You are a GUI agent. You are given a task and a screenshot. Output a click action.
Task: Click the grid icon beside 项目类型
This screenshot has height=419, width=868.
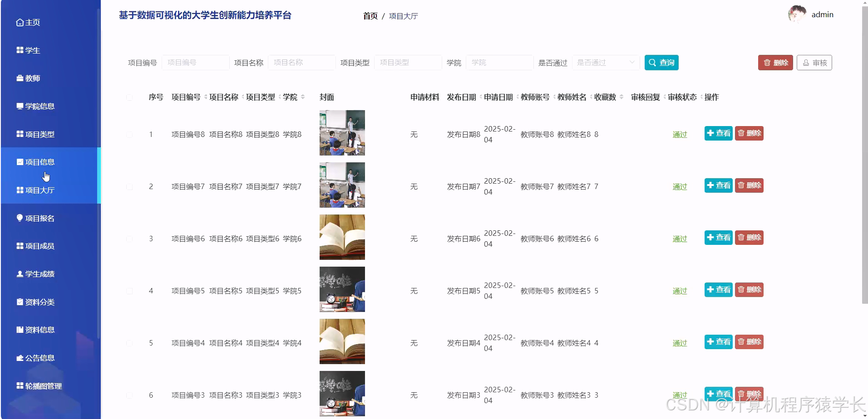[20, 134]
